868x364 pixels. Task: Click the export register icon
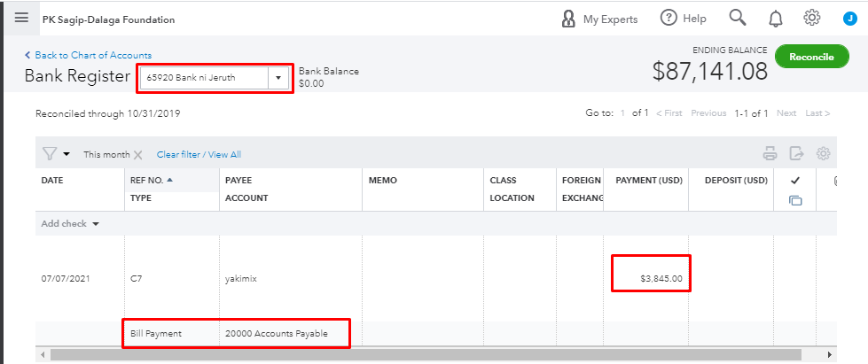pyautogui.click(x=796, y=154)
